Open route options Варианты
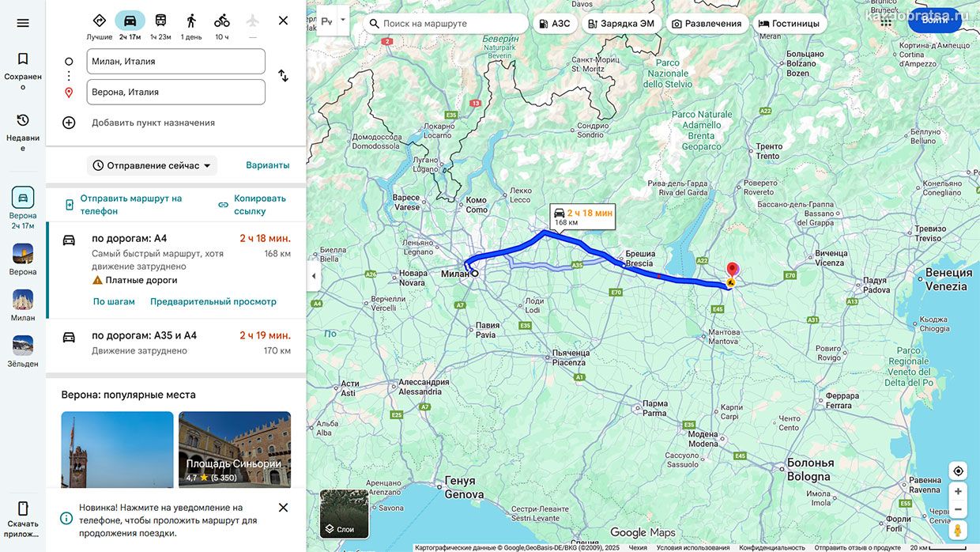Viewport: 980px width, 552px height. point(267,165)
